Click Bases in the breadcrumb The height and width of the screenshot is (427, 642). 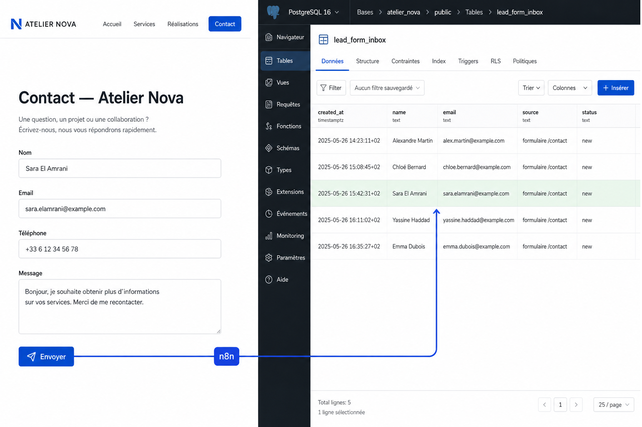[x=365, y=12]
